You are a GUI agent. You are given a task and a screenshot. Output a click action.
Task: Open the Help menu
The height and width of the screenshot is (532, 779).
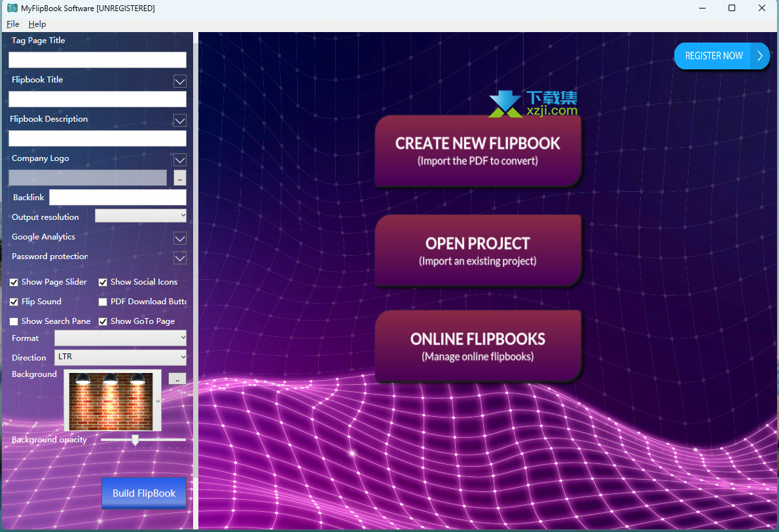[37, 24]
